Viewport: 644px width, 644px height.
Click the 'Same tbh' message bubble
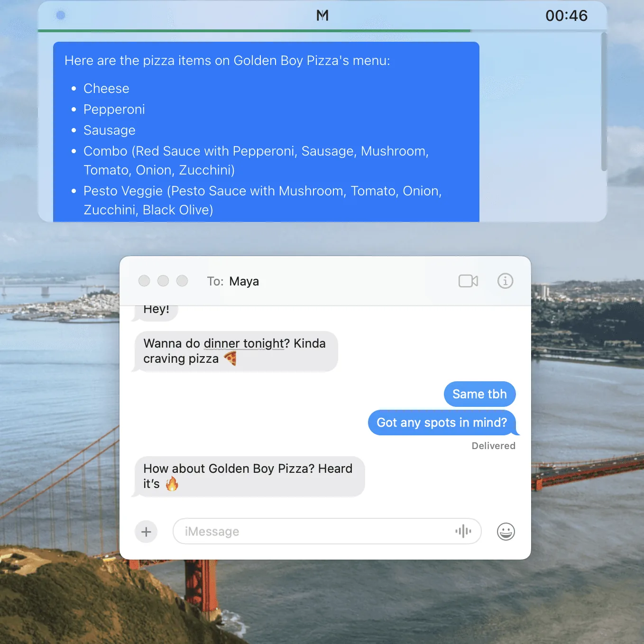(479, 394)
